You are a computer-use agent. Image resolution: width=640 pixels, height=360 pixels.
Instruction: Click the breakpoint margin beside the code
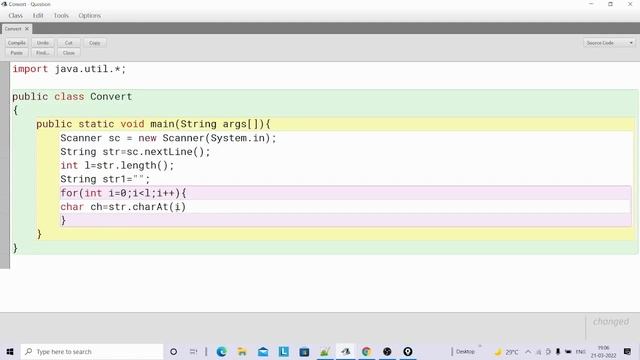(x=4, y=165)
